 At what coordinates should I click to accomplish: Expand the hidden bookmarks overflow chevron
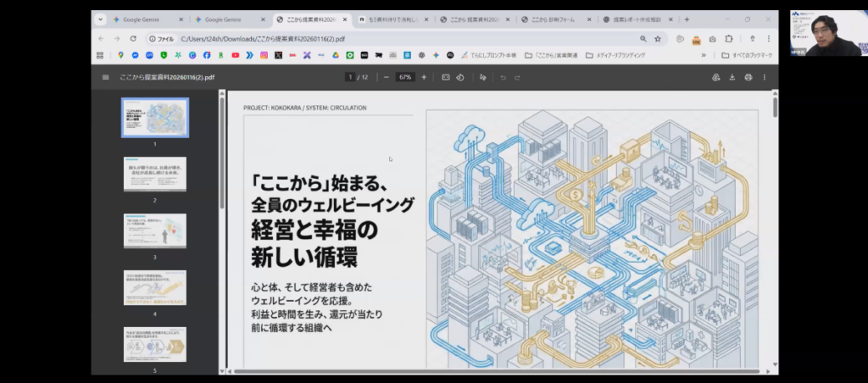click(703, 55)
